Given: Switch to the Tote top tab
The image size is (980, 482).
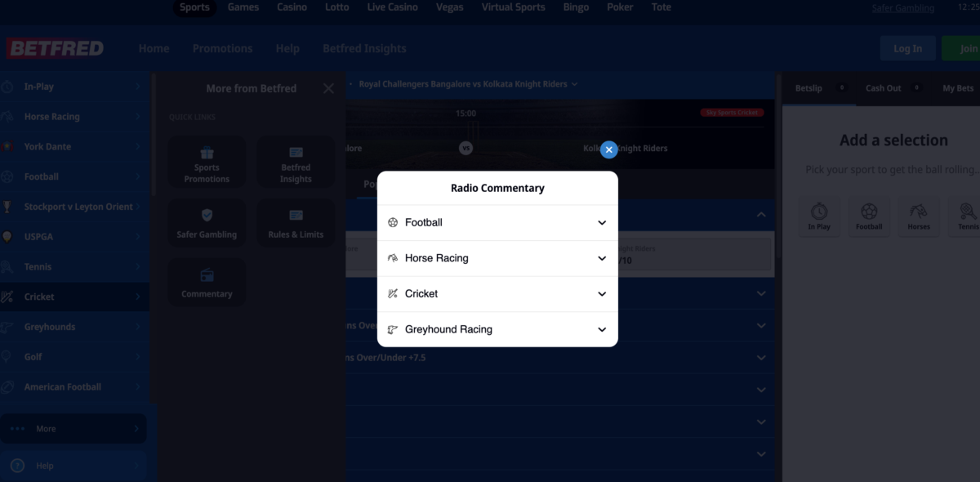Looking at the screenshot, I should click(661, 7).
